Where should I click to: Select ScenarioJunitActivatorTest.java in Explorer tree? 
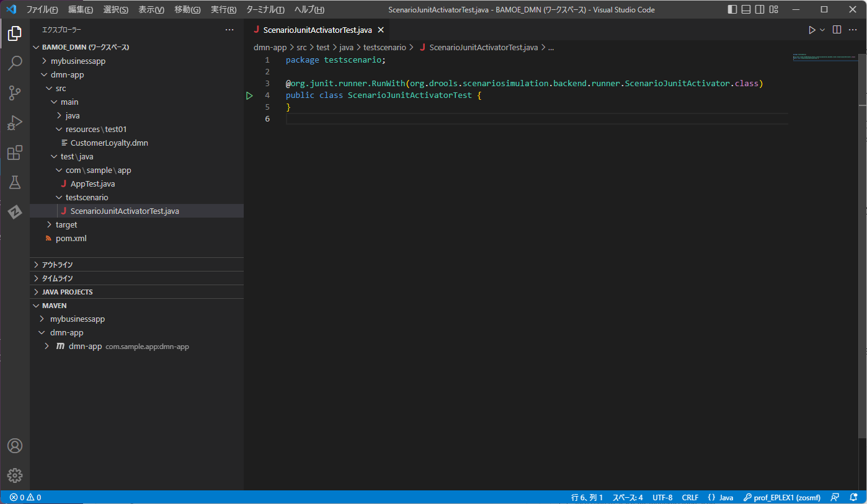pyautogui.click(x=136, y=211)
